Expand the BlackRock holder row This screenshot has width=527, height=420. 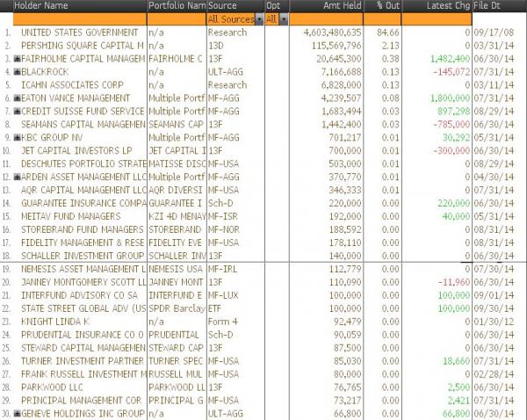click(18, 72)
